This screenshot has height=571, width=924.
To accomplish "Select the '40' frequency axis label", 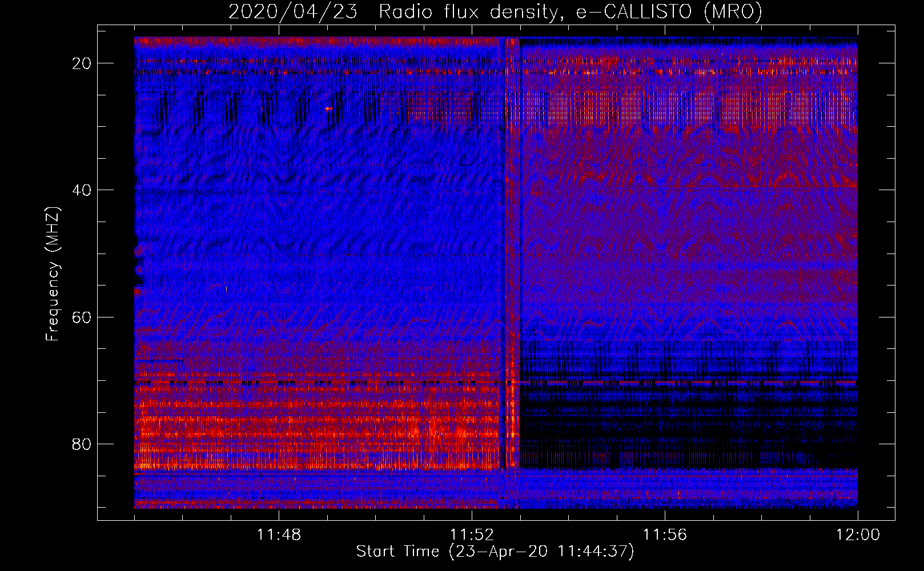I will pyautogui.click(x=82, y=190).
